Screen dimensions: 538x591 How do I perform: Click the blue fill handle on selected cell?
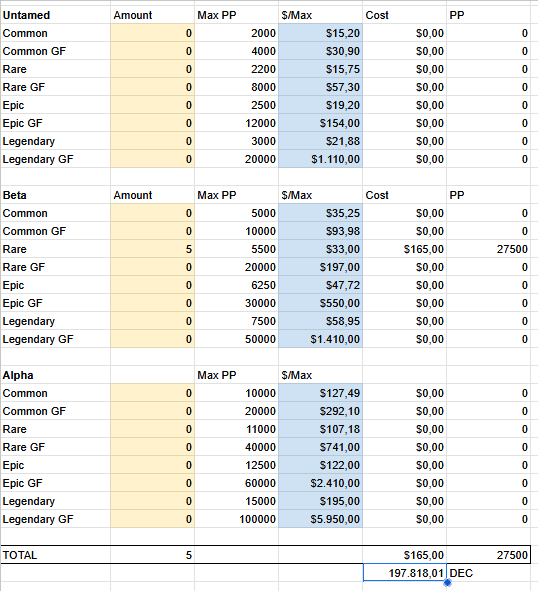point(447,582)
